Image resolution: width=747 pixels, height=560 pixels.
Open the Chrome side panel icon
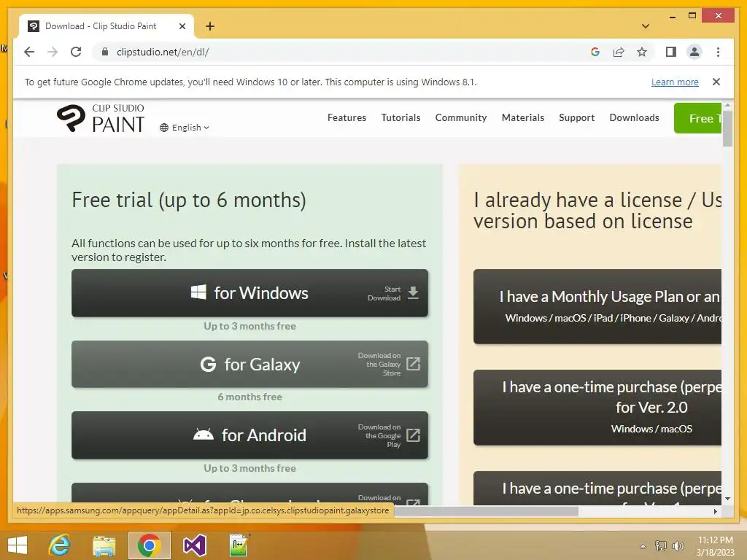(671, 52)
